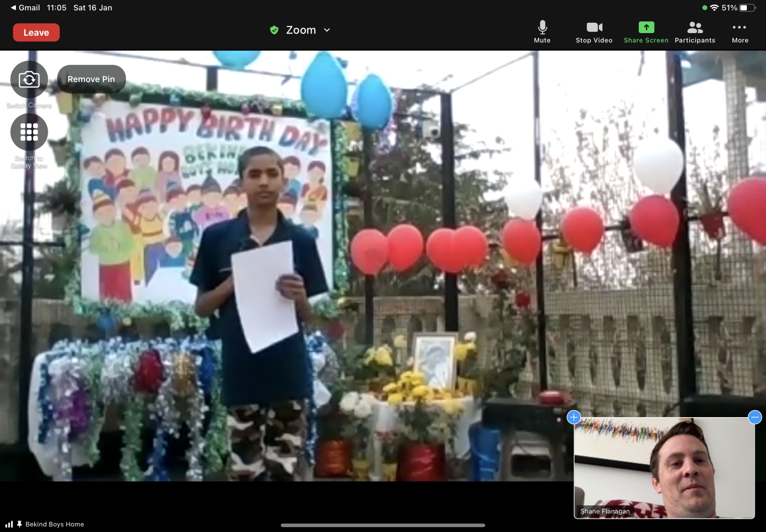Image resolution: width=766 pixels, height=532 pixels.
Task: Tap Shane Flanagan's video thumbnail
Action: coord(664,467)
